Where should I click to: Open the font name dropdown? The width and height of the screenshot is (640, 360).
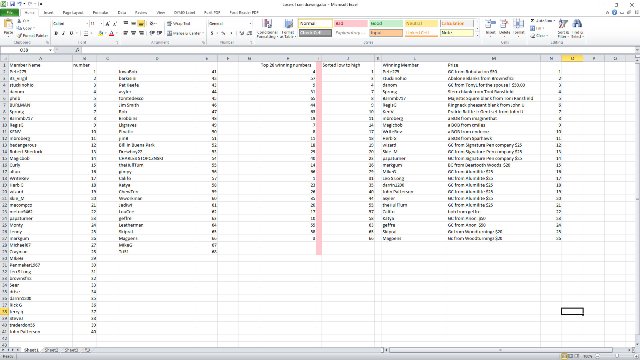[x=86, y=24]
